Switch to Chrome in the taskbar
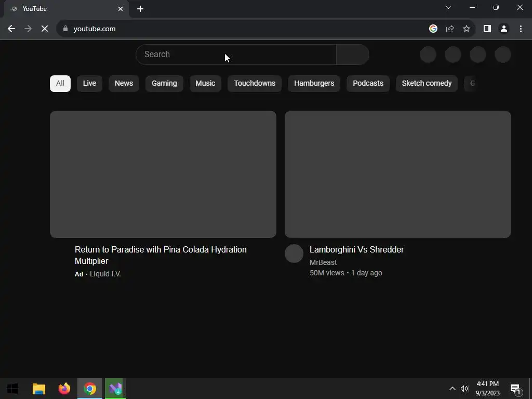This screenshot has width=532, height=399. point(90,389)
